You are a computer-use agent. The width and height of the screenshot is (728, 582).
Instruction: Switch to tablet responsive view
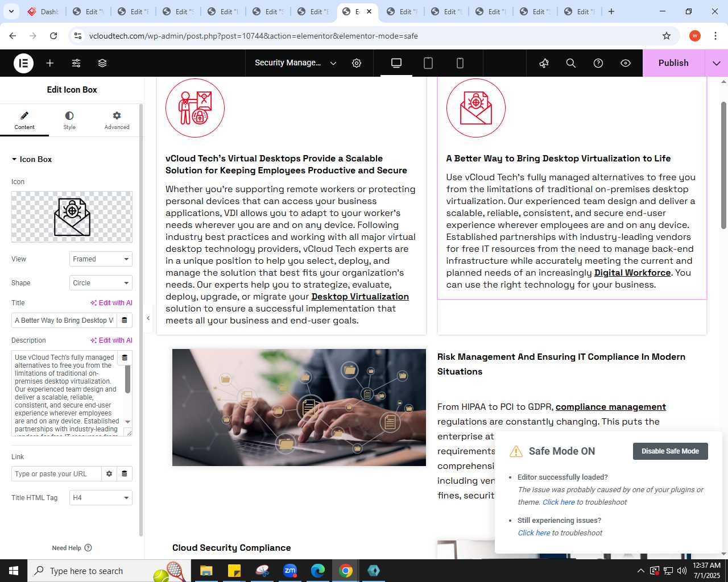(428, 63)
